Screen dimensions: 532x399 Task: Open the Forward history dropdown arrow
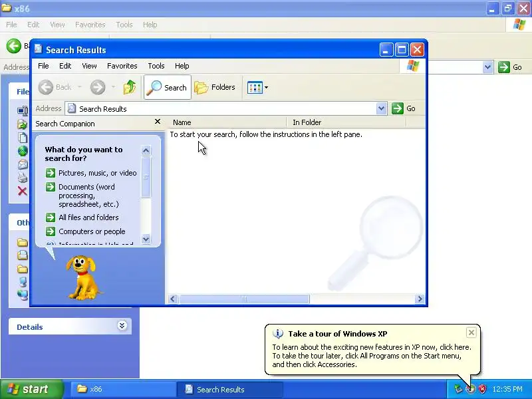coord(113,87)
